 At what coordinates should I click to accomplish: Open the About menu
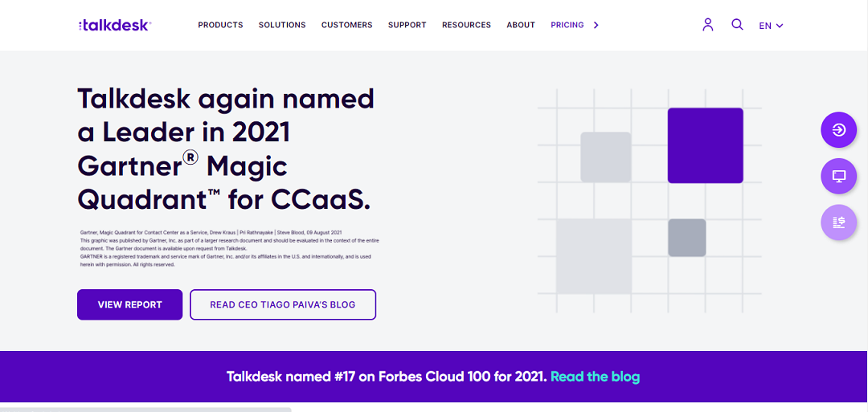pos(520,25)
